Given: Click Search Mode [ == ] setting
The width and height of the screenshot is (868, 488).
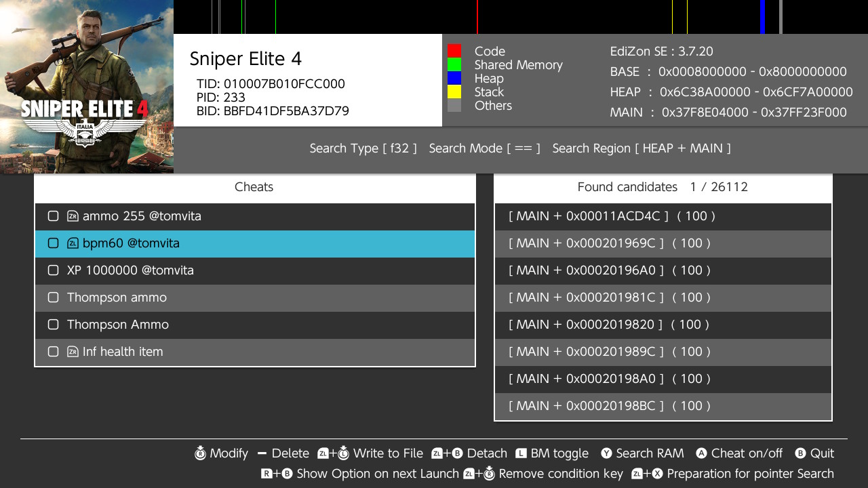Looking at the screenshot, I should click(485, 148).
